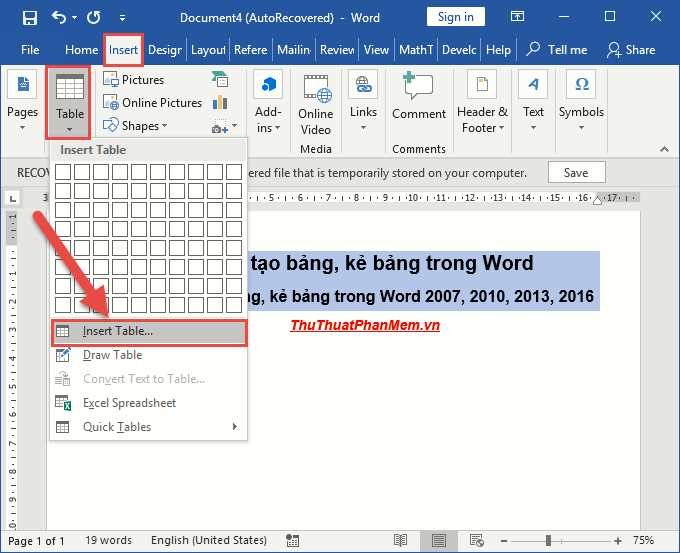Click English (United States) language indicator
Image resolution: width=680 pixels, height=553 pixels.
[209, 540]
